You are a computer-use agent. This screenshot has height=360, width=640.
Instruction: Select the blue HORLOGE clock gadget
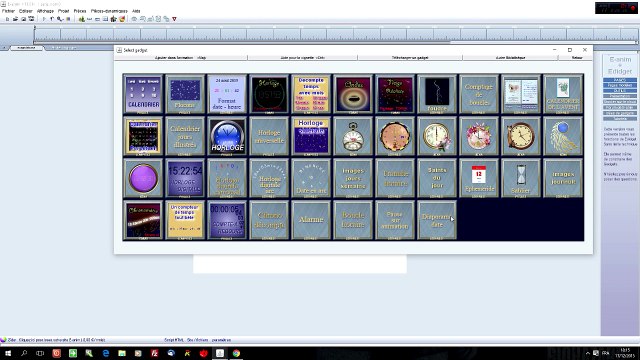click(227, 136)
